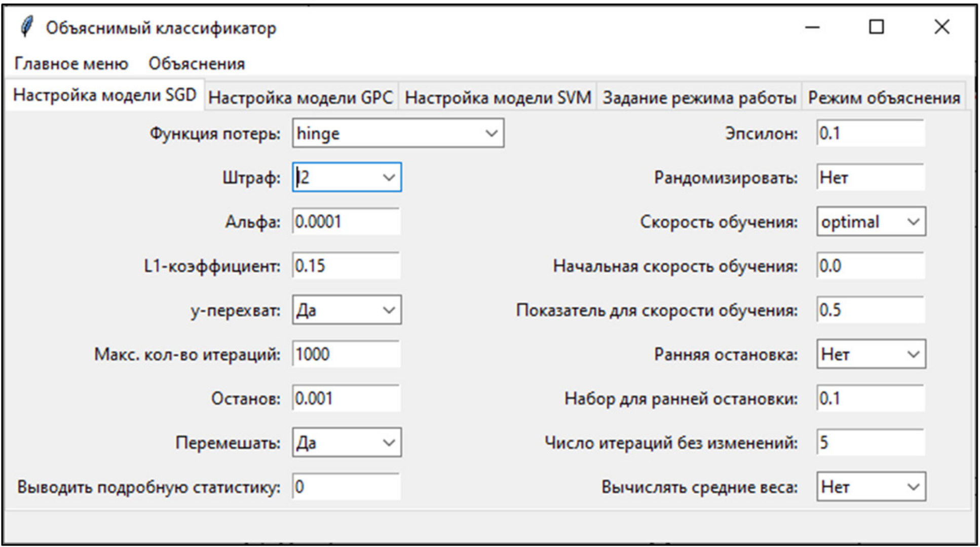Expand the у-перехват dropdown

click(388, 310)
